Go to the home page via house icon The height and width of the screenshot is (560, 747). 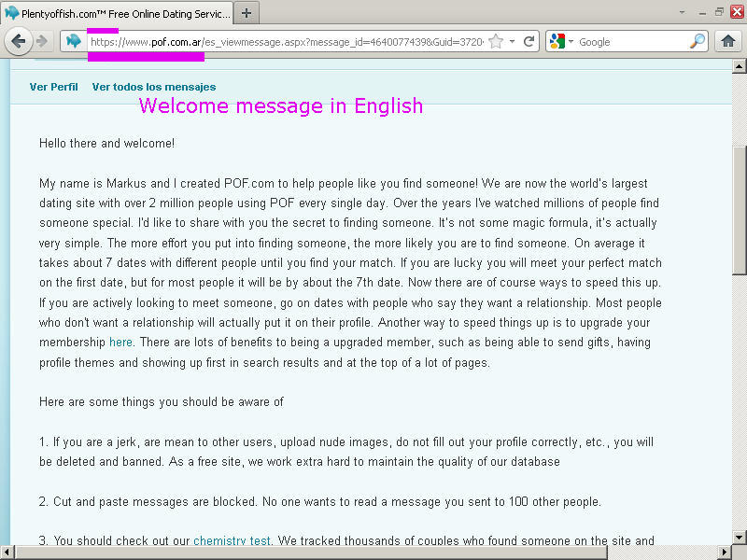click(x=728, y=41)
